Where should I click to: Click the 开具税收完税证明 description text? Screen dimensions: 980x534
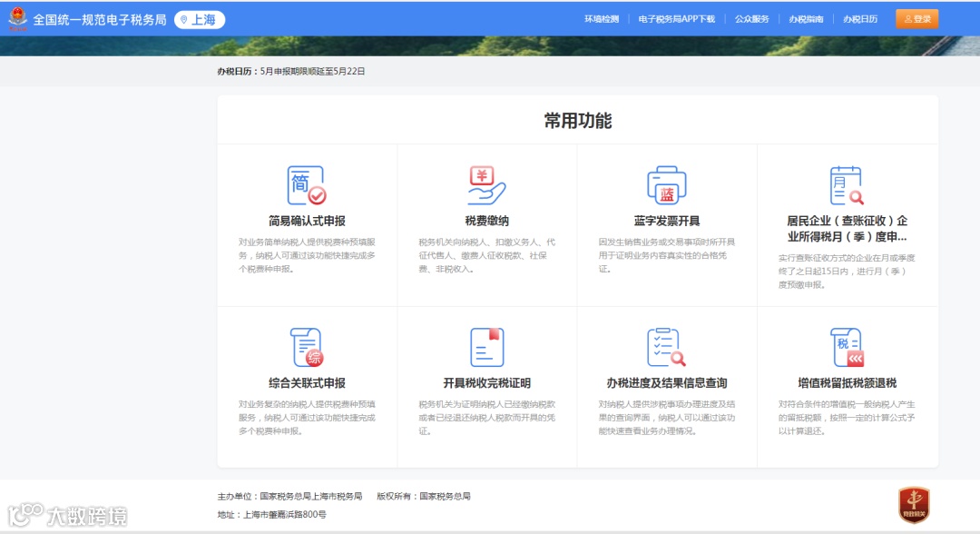click(x=487, y=417)
